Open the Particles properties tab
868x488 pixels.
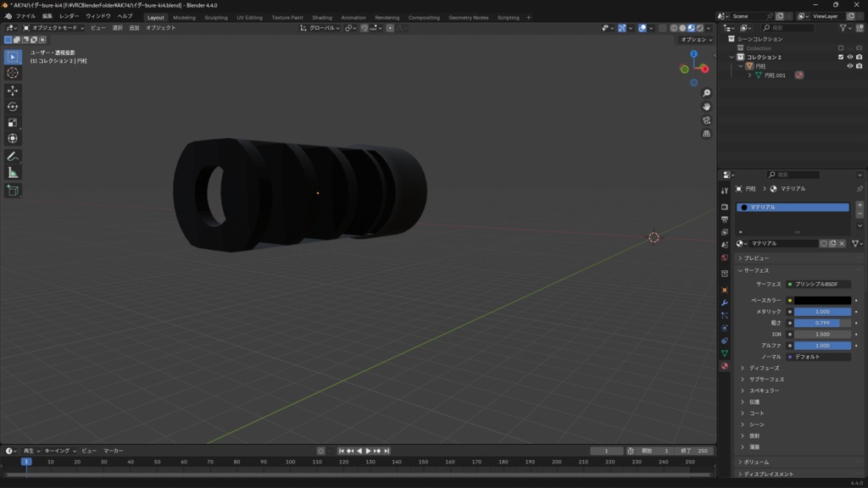coord(725,315)
